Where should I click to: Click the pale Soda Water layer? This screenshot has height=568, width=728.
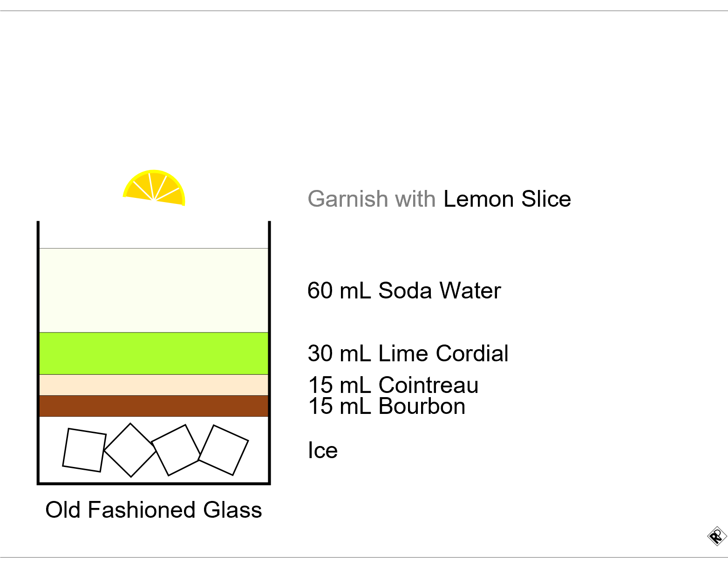[x=154, y=291]
